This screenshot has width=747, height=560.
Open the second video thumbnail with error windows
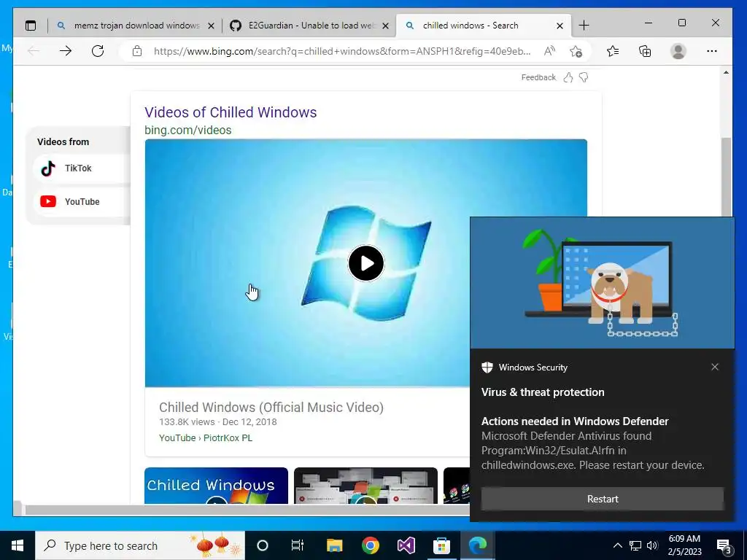coord(365,485)
